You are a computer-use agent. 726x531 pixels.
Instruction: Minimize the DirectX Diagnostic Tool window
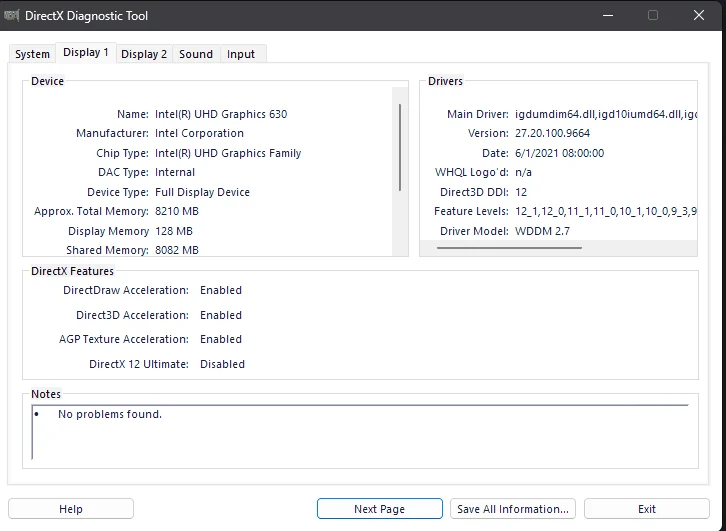608,15
